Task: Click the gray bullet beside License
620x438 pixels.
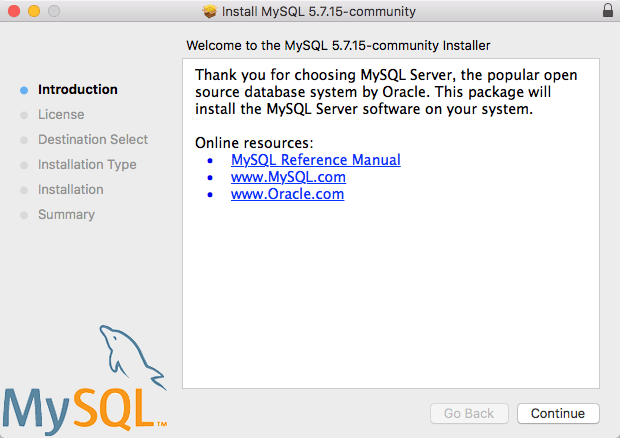Action: (24, 115)
